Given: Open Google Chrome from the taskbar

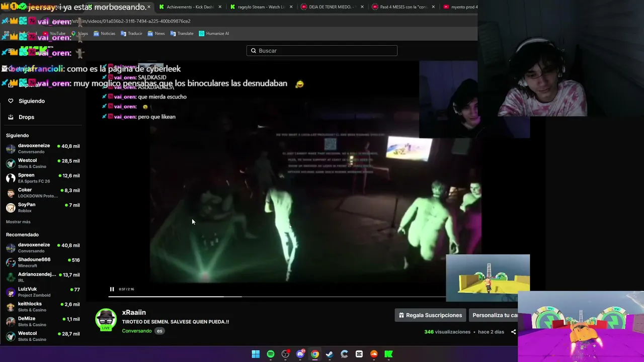Looking at the screenshot, I should 315,354.
